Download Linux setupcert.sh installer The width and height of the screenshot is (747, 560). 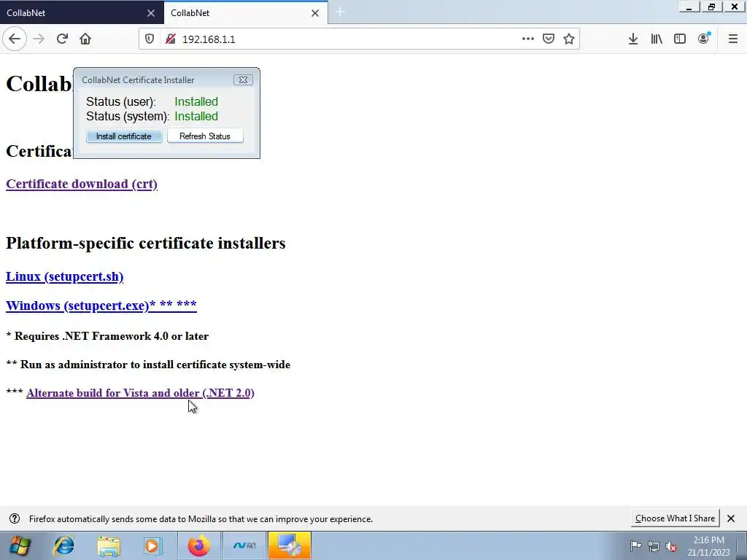pyautogui.click(x=64, y=276)
